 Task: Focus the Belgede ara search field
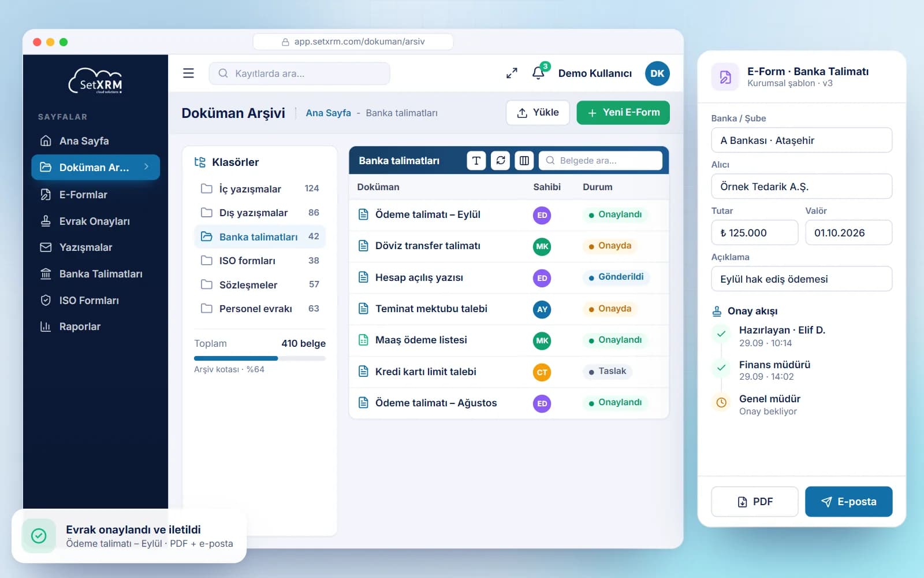point(601,161)
